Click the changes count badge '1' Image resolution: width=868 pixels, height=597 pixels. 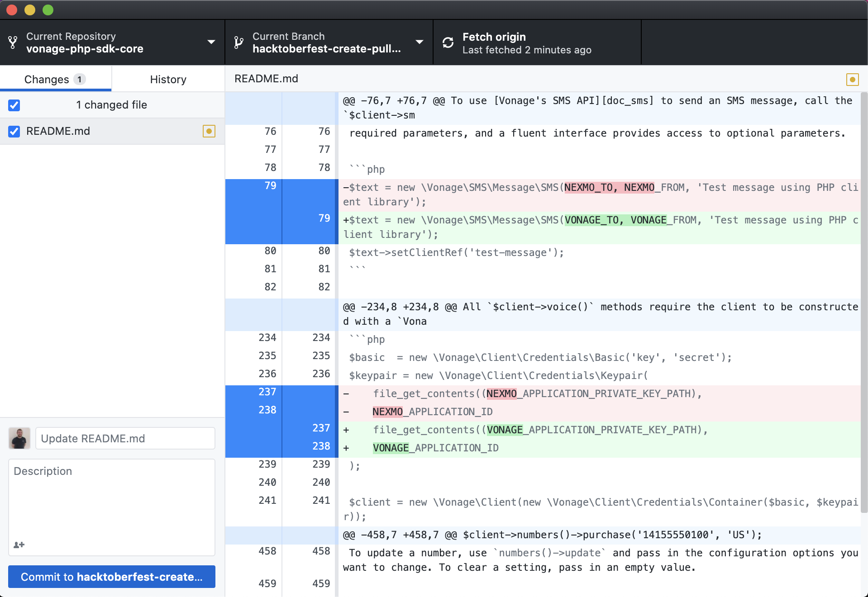point(80,80)
